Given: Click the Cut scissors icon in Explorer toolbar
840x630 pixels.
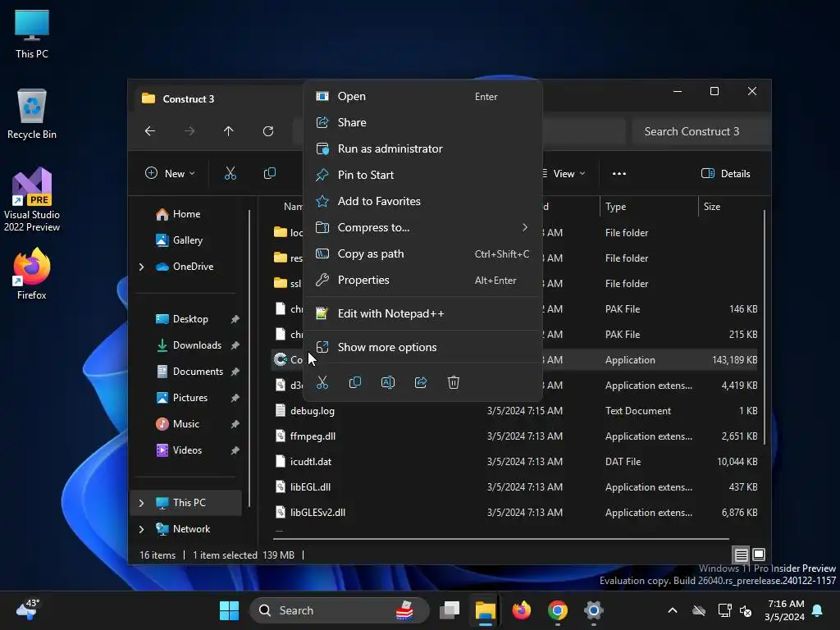Looking at the screenshot, I should coord(231,174).
